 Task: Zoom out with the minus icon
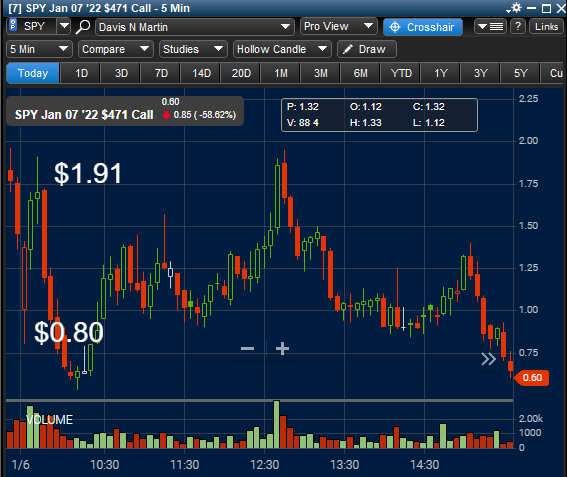click(247, 348)
